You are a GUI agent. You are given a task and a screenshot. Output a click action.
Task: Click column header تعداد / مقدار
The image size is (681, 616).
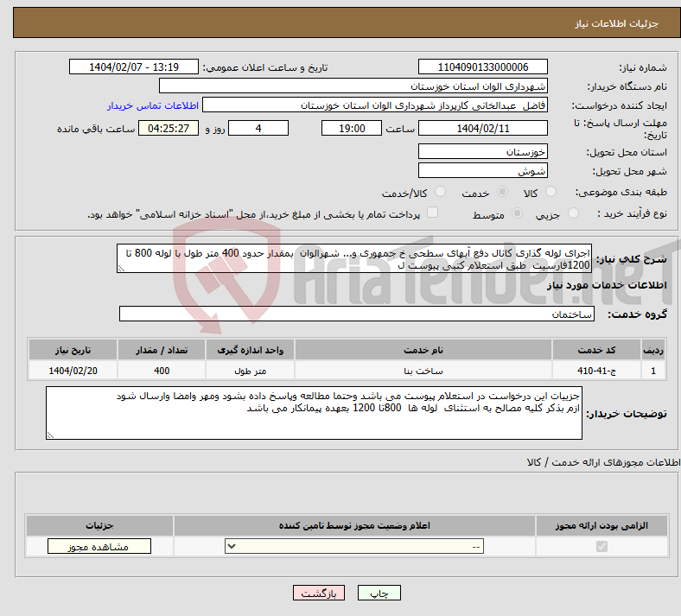click(x=162, y=350)
